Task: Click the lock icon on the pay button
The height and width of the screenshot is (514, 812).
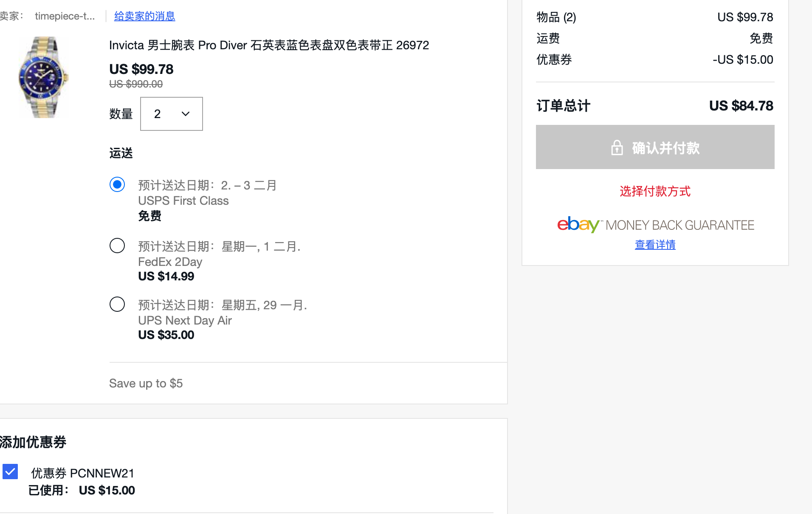Action: tap(617, 148)
